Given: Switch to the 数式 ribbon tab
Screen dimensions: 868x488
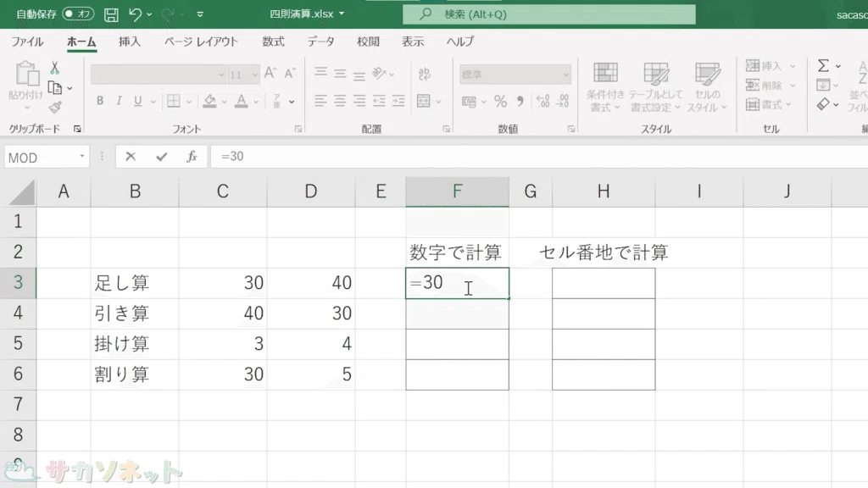Looking at the screenshot, I should point(273,42).
